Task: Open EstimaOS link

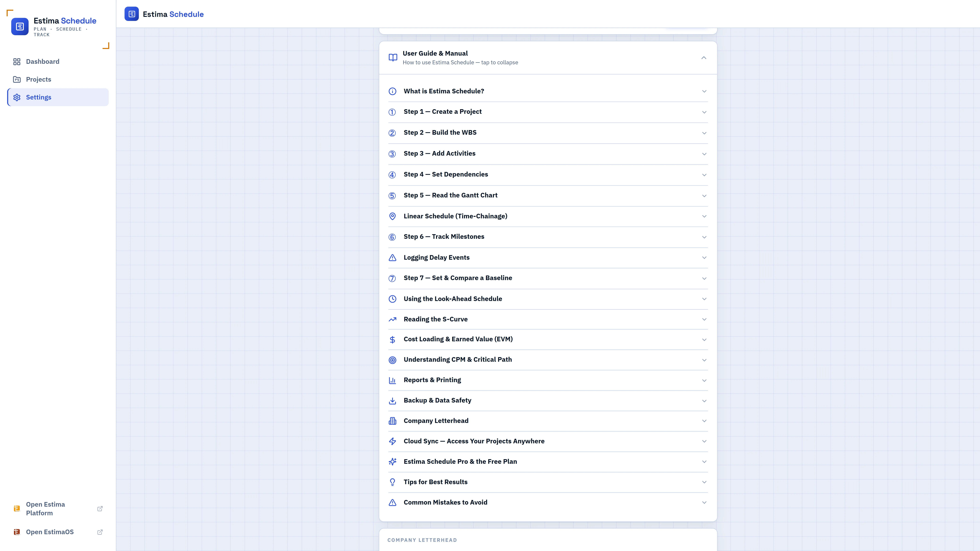Action: click(x=58, y=532)
